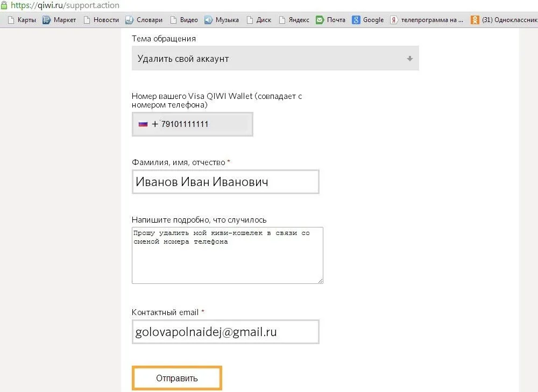Click the green padlock security icon
The image size is (538, 392).
4,5
